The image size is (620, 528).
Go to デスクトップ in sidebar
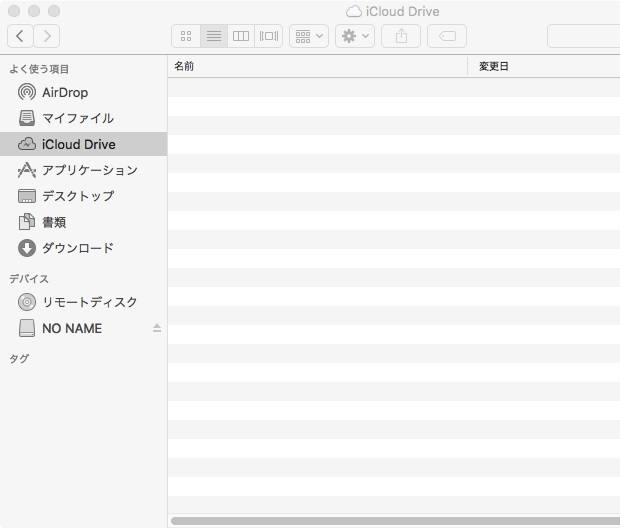point(77,196)
